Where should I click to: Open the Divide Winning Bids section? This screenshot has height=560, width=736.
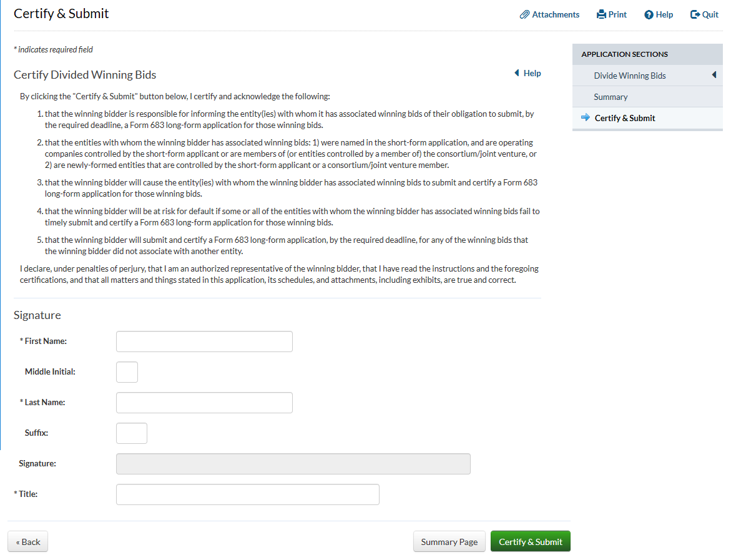629,76
